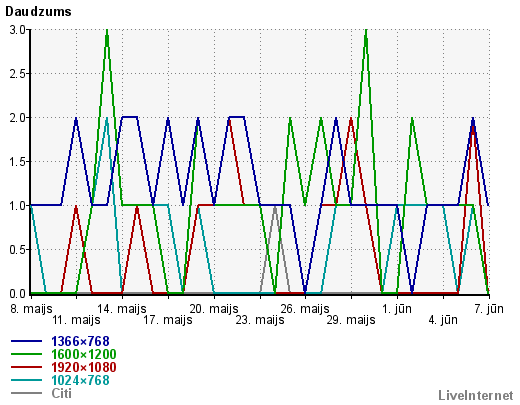The height and width of the screenshot is (405, 520).
Task: Click the gray Citi legend line
Action: click(27, 393)
